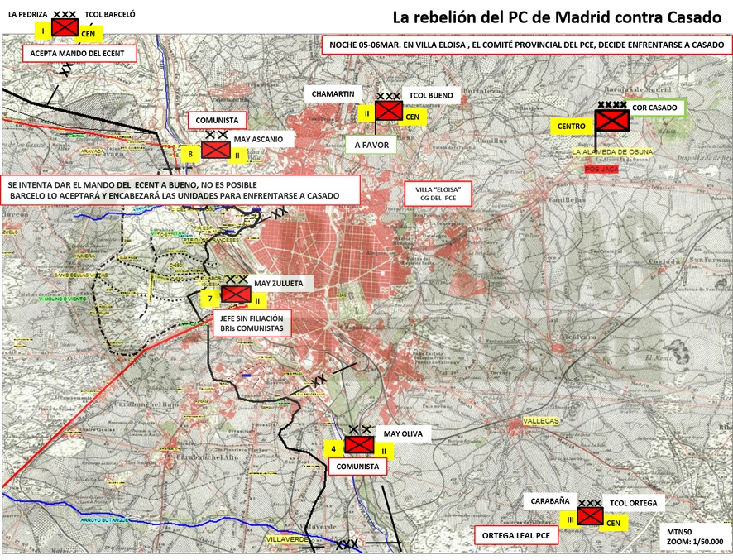Click the red 'POS JACA' marker
The width and height of the screenshot is (733, 560).
[x=601, y=169]
